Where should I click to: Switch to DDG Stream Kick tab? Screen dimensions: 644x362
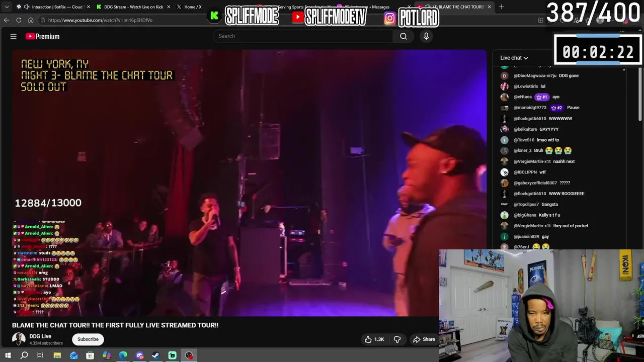coord(133,7)
